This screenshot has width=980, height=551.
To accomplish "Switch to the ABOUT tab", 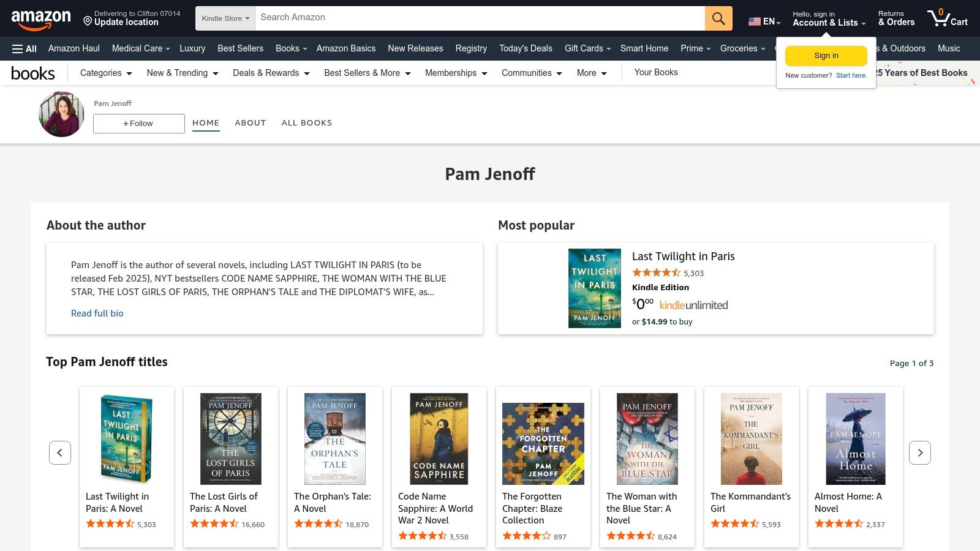I will [x=250, y=122].
